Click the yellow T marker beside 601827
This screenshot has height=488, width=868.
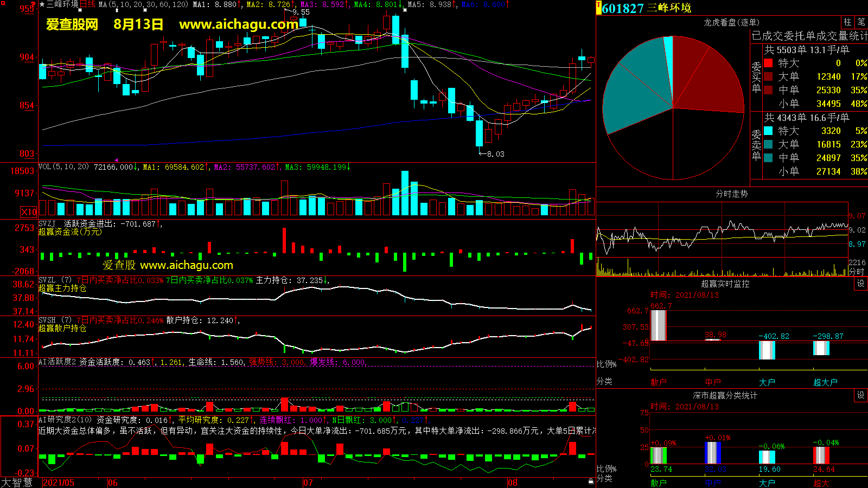(598, 8)
